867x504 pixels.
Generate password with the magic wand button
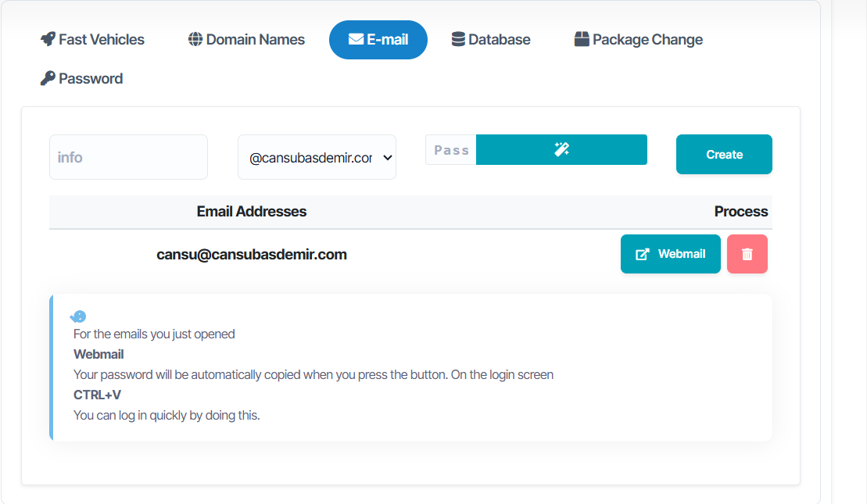(x=561, y=150)
